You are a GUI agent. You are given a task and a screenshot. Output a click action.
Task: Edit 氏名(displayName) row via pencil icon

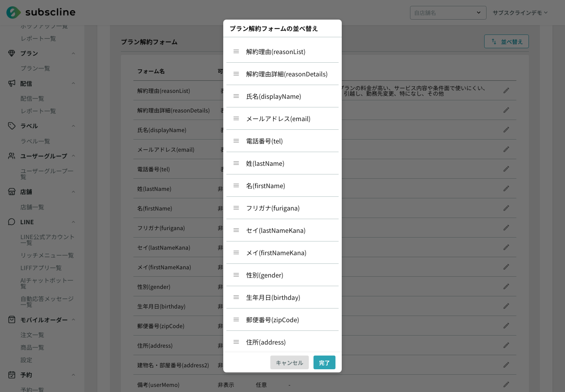point(506,130)
